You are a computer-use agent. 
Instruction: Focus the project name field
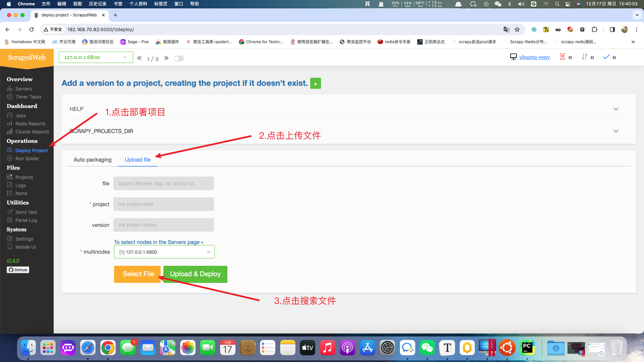[164, 204]
